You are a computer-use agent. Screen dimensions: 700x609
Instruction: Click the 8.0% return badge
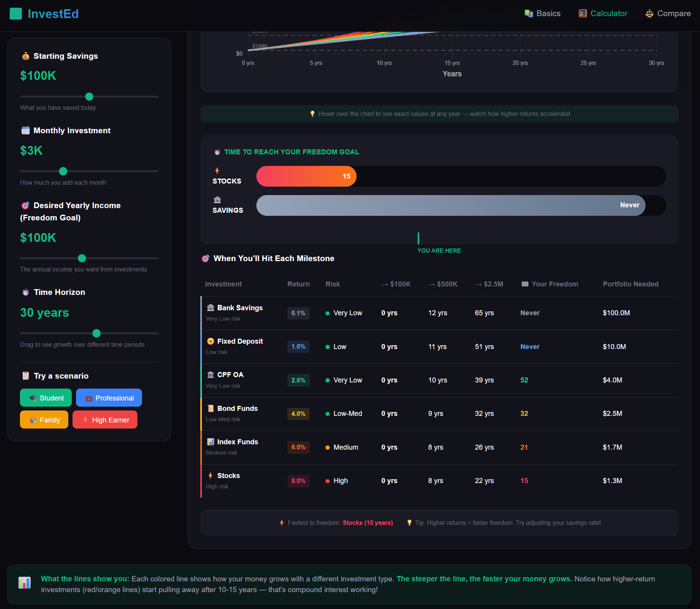[x=299, y=481]
